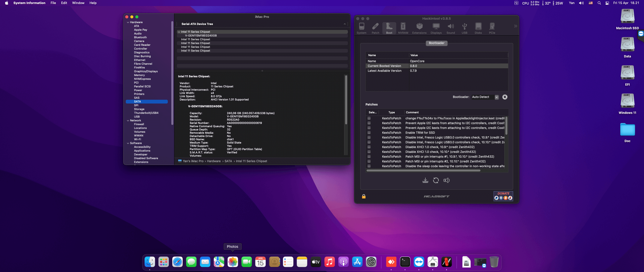Open TeamViewer from the Dock
Screen dimensions: 644x272
click(419, 262)
